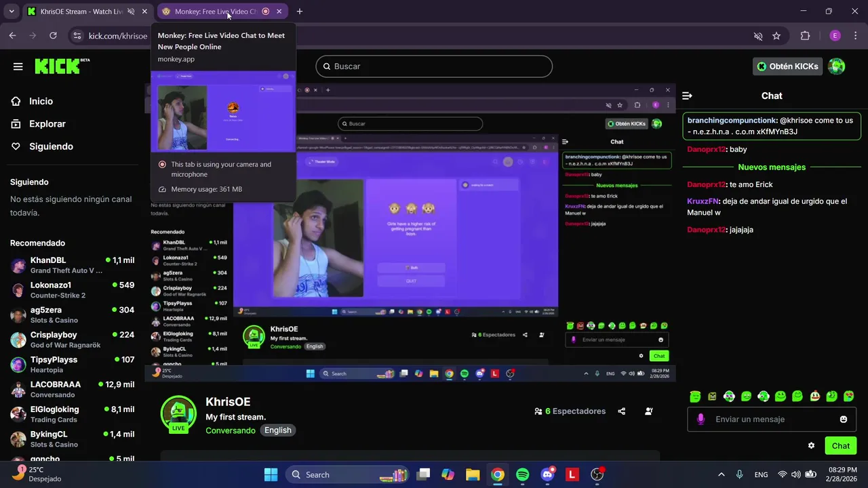The image size is (868, 488).
Task: Click the green Chat send button
Action: click(x=841, y=445)
